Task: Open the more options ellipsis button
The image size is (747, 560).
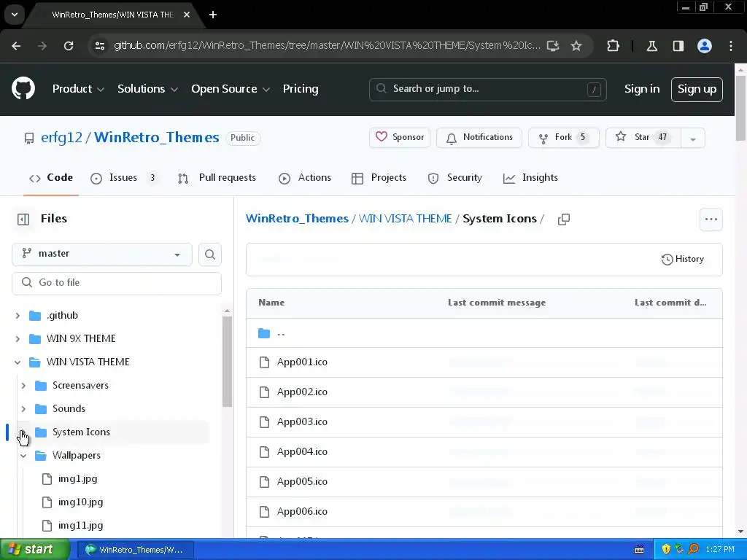Action: pyautogui.click(x=711, y=219)
